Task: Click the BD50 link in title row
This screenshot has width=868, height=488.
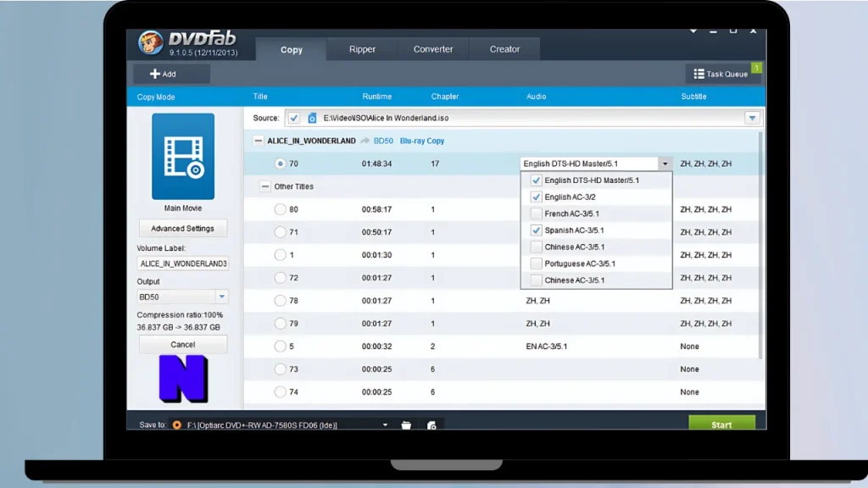Action: tap(383, 141)
